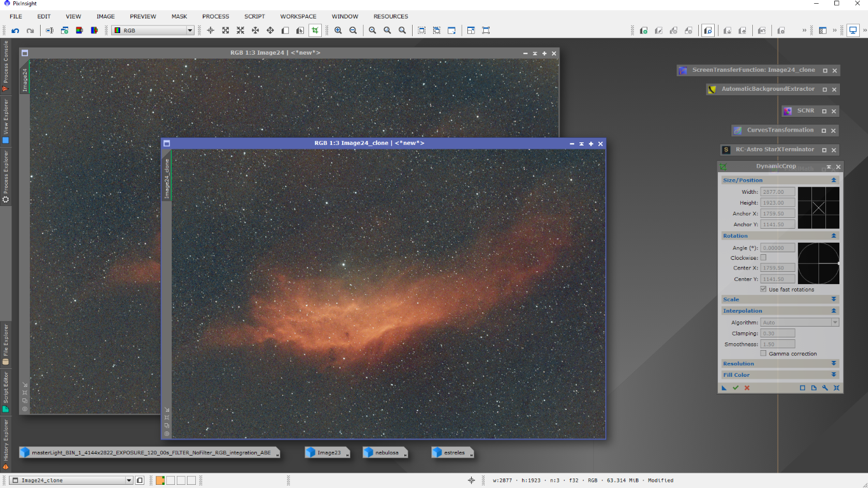Open the SCRIPT menu
Image resolution: width=868 pixels, height=488 pixels.
click(254, 17)
